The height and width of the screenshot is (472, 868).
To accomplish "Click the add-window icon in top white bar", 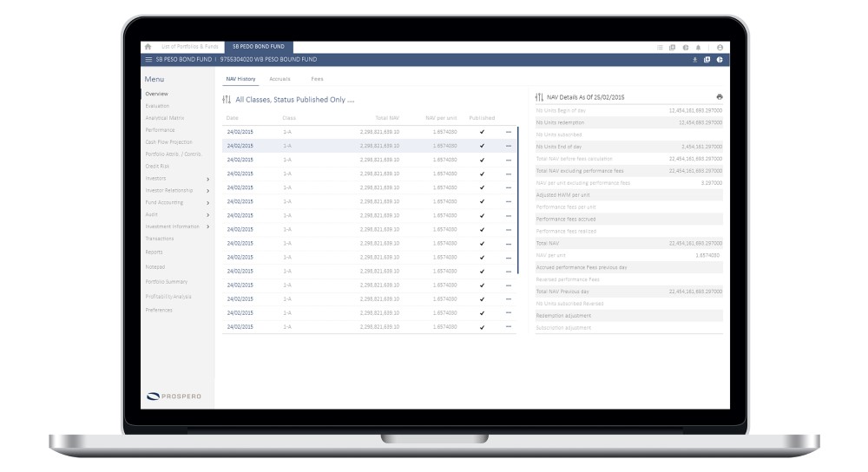I will pyautogui.click(x=672, y=48).
